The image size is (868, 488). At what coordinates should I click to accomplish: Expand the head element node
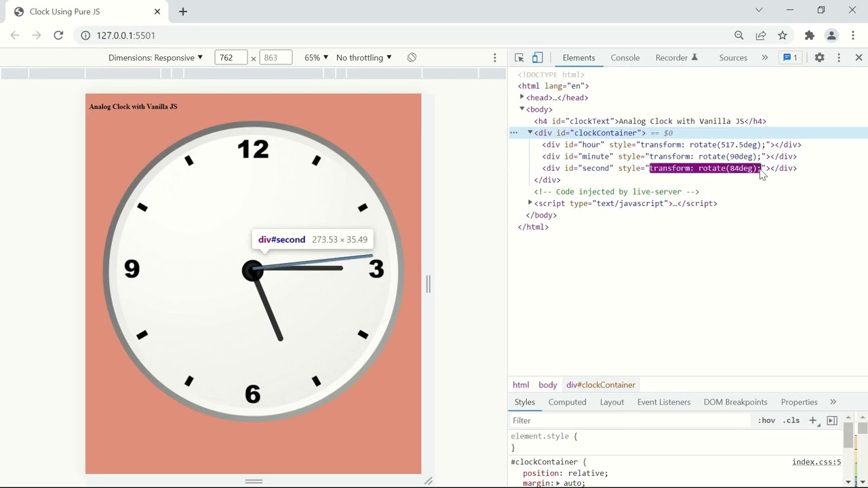[x=522, y=97]
